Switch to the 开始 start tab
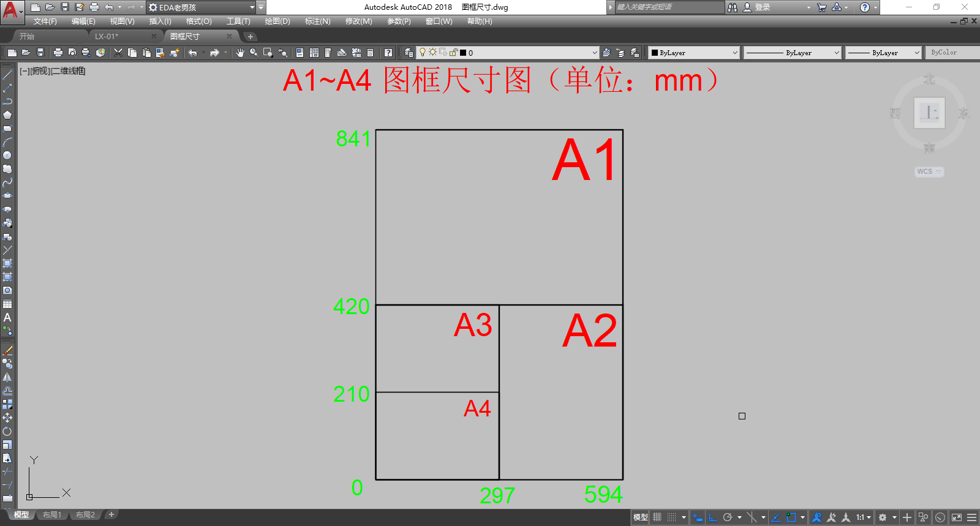The height and width of the screenshot is (526, 980). tap(26, 37)
